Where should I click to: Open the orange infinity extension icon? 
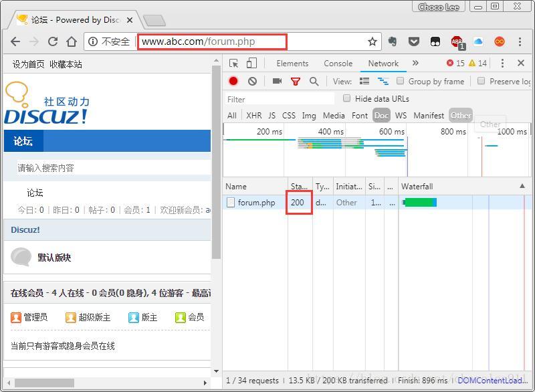pos(499,41)
